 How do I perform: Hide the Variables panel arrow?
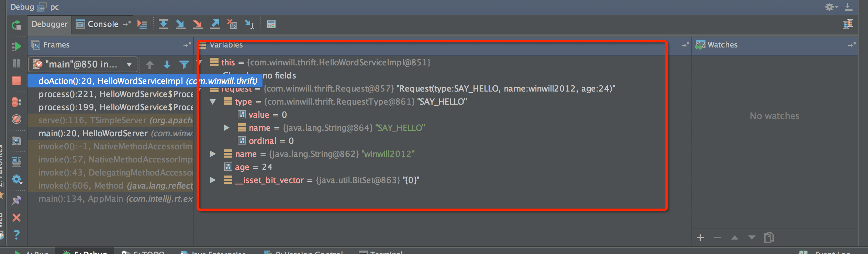685,45
